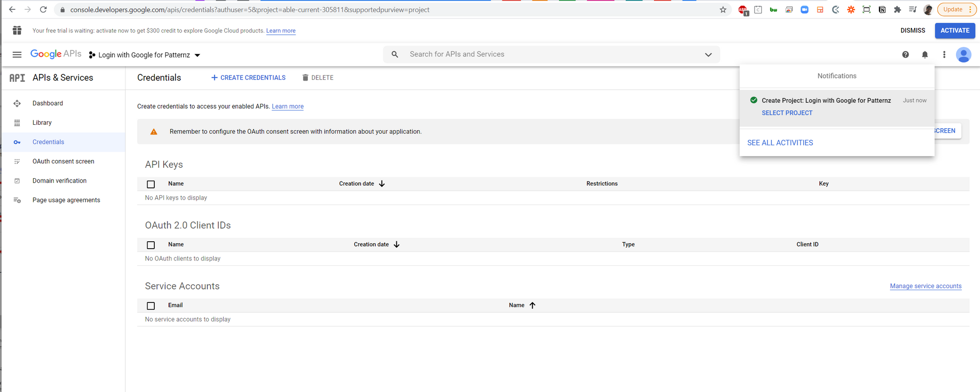Click the Chrome Update button

coord(956,9)
